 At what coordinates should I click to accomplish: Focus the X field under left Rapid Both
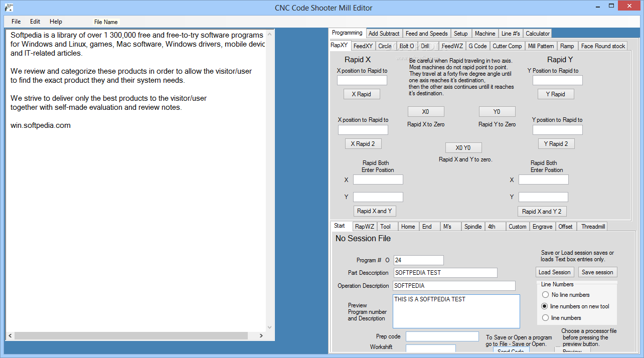click(378, 180)
